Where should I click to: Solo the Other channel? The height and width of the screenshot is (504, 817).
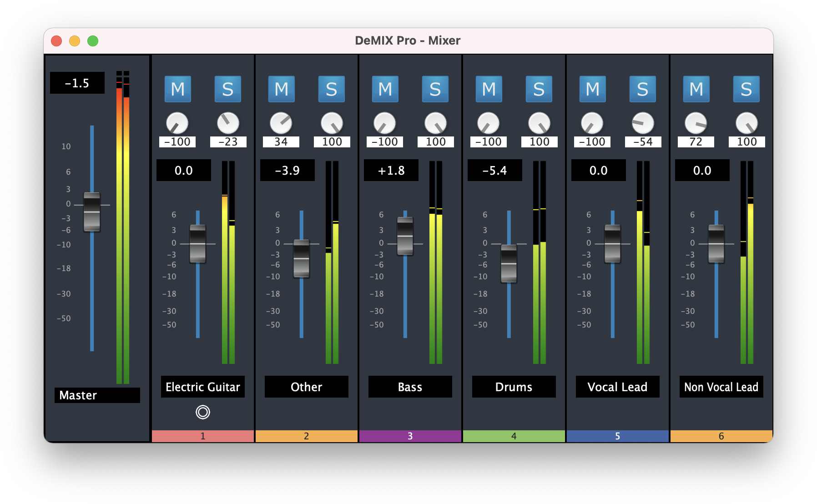point(332,89)
